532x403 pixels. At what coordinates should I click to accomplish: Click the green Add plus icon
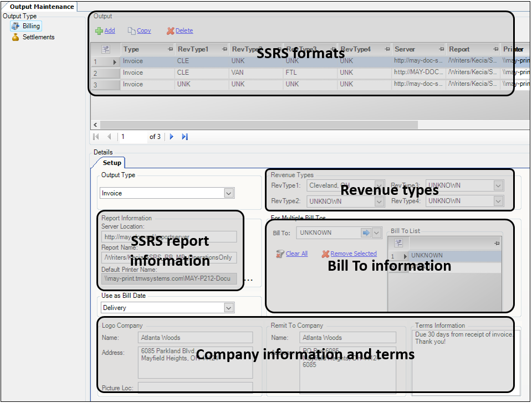[x=99, y=31]
